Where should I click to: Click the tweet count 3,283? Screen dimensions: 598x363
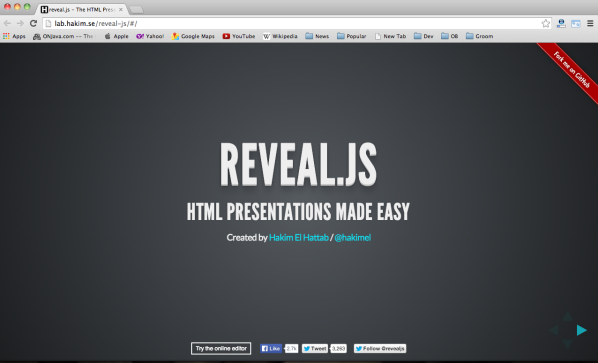[339, 349]
